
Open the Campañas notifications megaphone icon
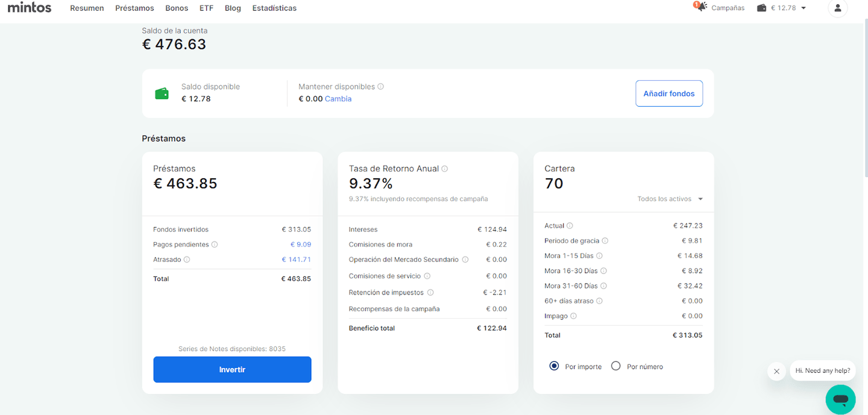[701, 8]
